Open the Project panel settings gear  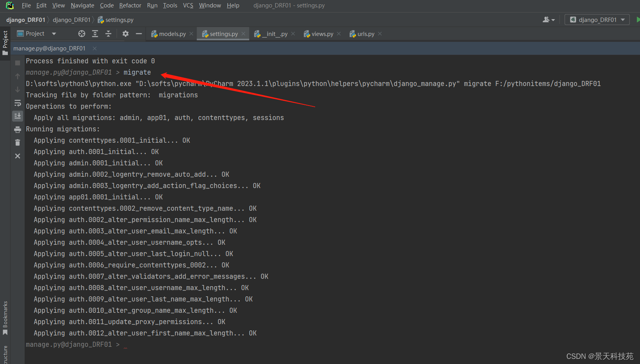(x=125, y=33)
